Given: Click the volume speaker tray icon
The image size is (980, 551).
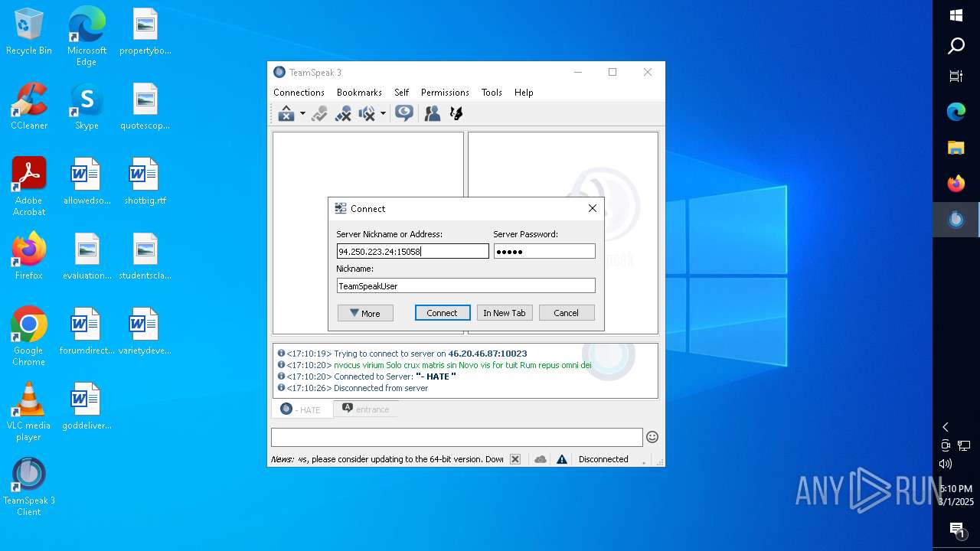Looking at the screenshot, I should pyautogui.click(x=946, y=464).
